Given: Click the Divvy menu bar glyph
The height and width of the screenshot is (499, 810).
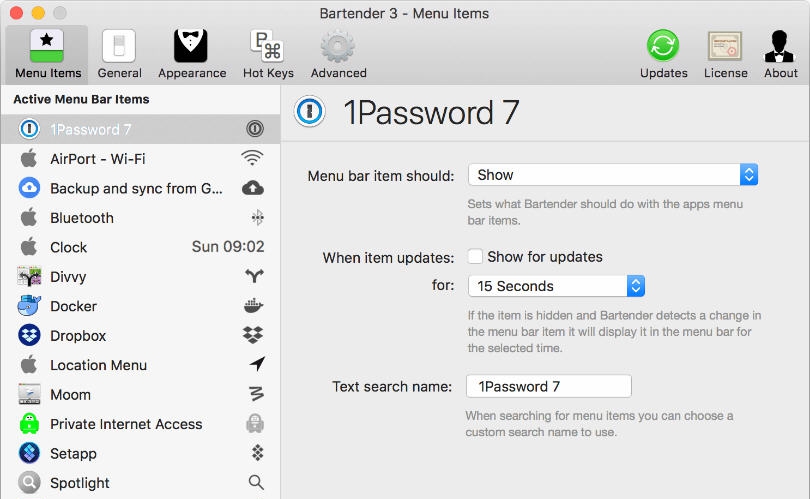Looking at the screenshot, I should point(254,276).
